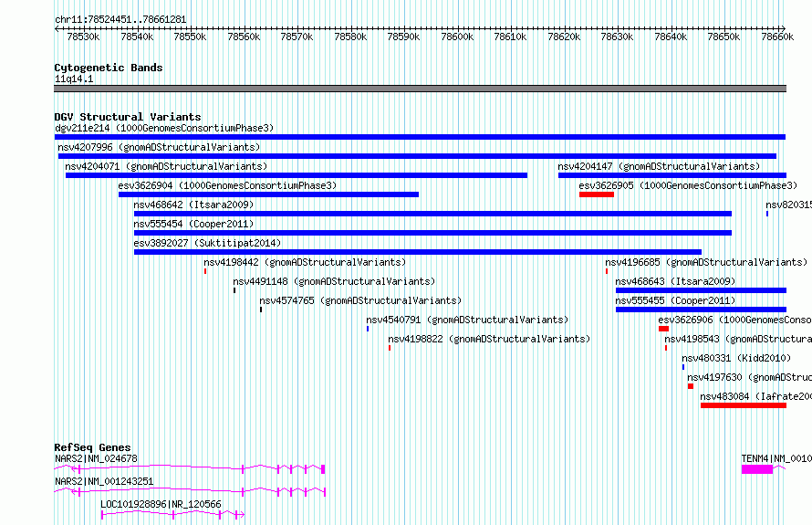This screenshot has width=812, height=525.
Task: Click the nsv555455 (Cooper2011) label
Action: (675, 300)
